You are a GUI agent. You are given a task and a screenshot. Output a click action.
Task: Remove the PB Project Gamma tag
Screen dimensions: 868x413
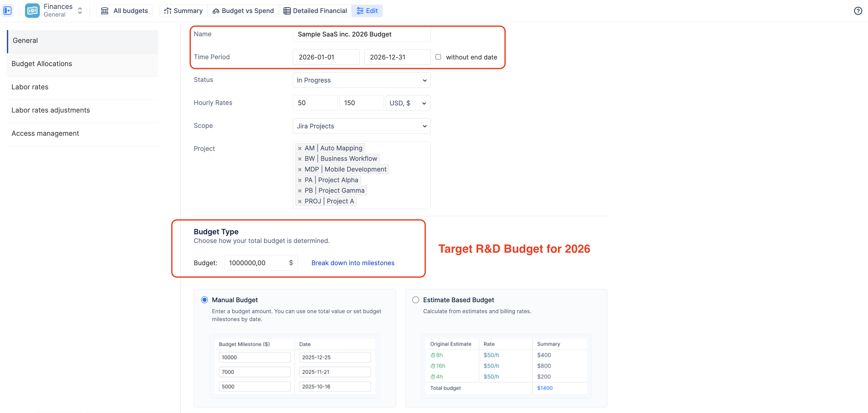coord(300,191)
